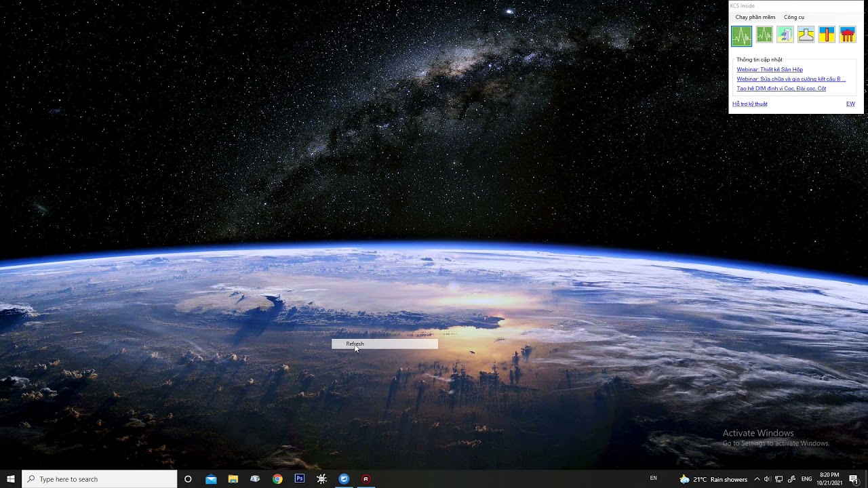The image size is (868, 488).
Task: Click the Hỗ trợ kỹ thuật link
Action: [x=750, y=104]
